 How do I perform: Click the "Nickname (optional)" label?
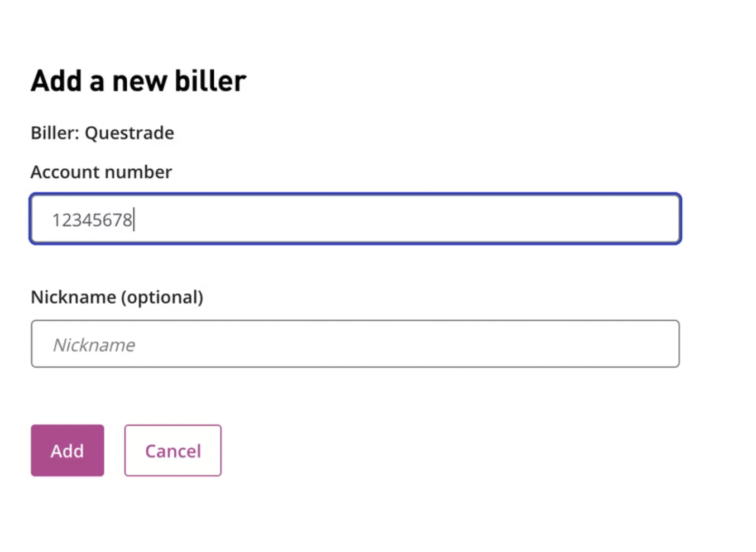click(117, 297)
